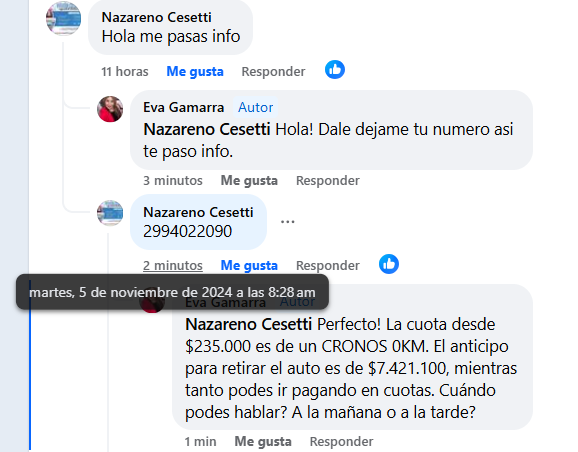Toggle Me gusta on the 2994022090 comment
This screenshot has height=452, width=578.
point(249,265)
